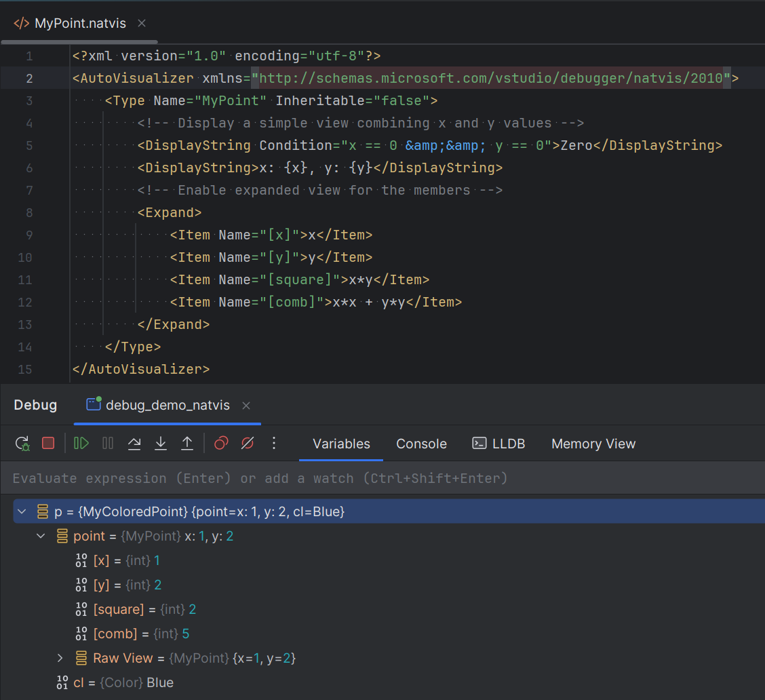Select the [square] item variable
This screenshot has height=700, width=765.
pyautogui.click(x=119, y=608)
